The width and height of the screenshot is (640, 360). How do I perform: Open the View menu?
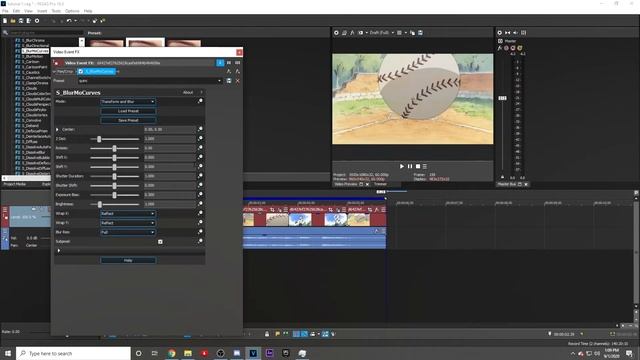pos(29,11)
